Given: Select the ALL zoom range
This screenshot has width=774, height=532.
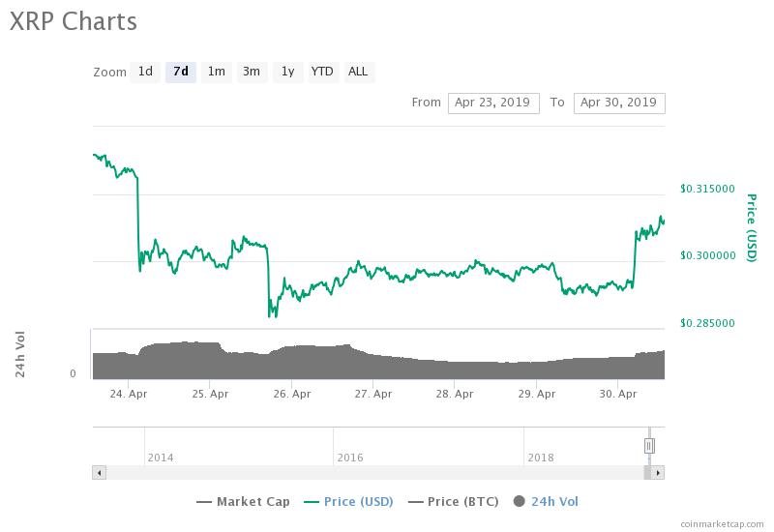Looking at the screenshot, I should click(358, 72).
